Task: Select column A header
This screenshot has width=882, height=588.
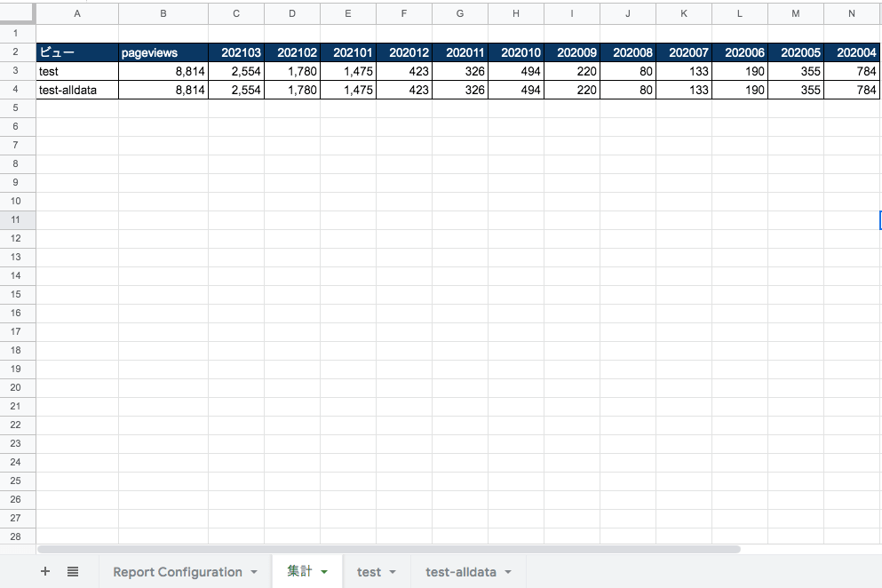Action: coord(77,13)
